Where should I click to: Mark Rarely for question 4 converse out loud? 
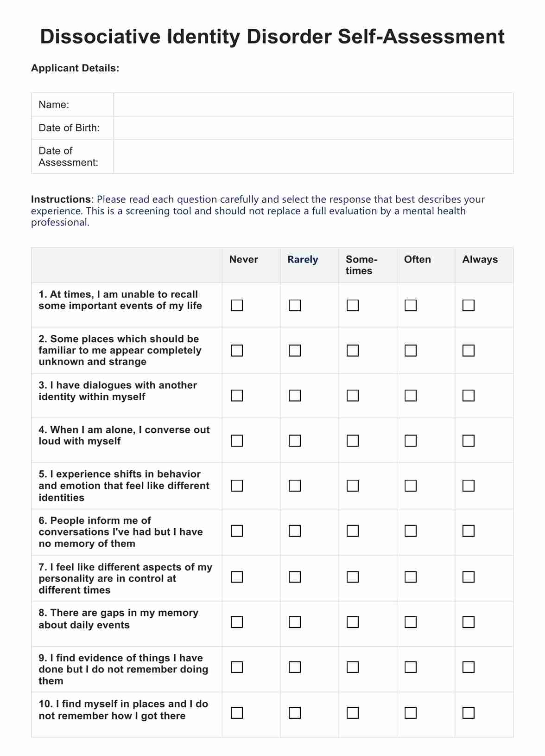pyautogui.click(x=295, y=441)
